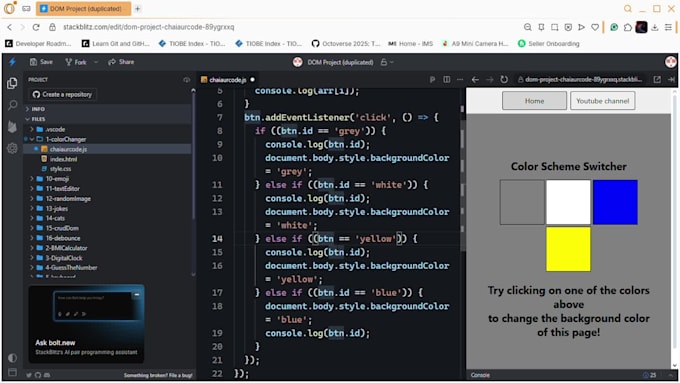Image resolution: width=680 pixels, height=383 pixels.
Task: Select the yellow color box
Action: [x=568, y=249]
